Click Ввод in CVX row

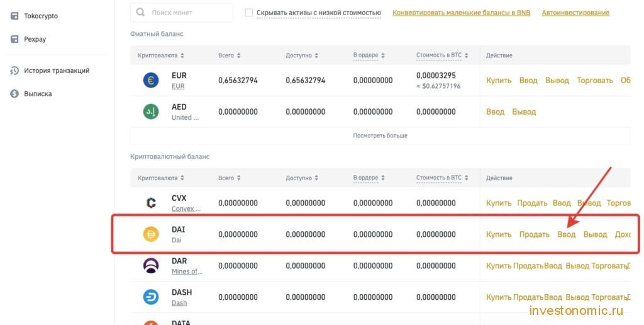562,203
